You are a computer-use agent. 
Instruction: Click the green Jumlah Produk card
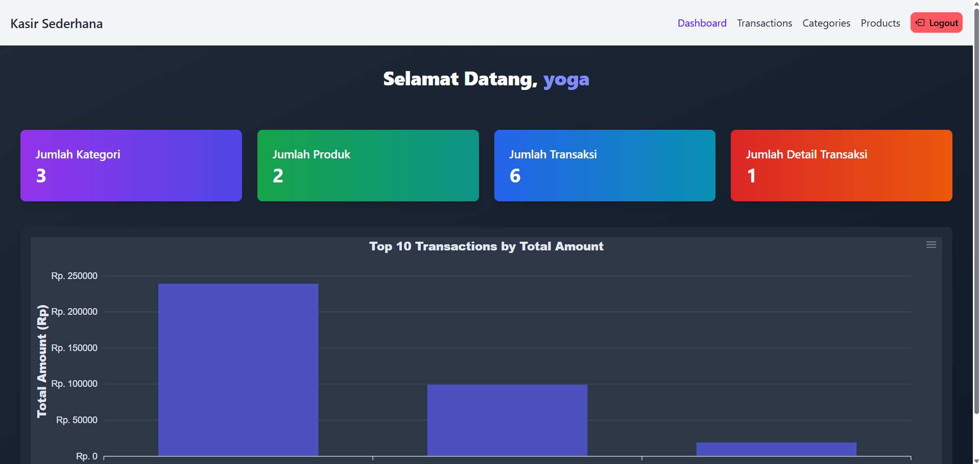point(368,165)
